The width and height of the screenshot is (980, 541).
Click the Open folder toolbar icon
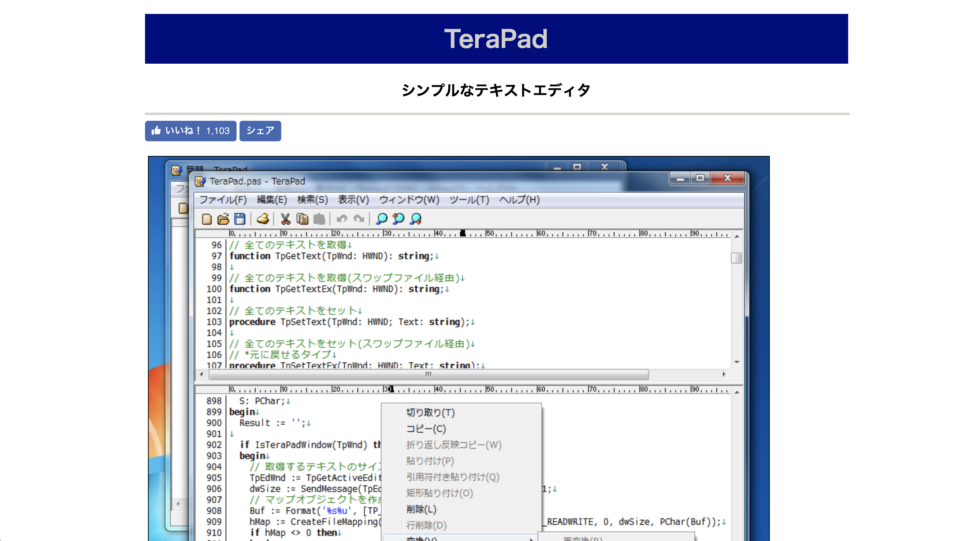tap(223, 219)
